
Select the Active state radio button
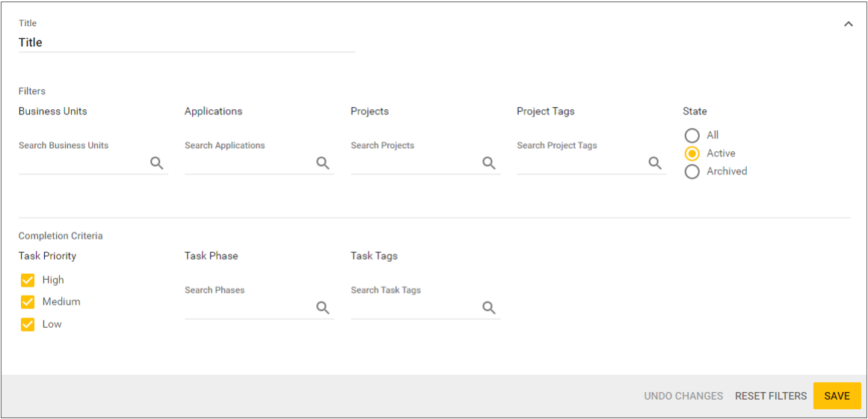point(692,153)
